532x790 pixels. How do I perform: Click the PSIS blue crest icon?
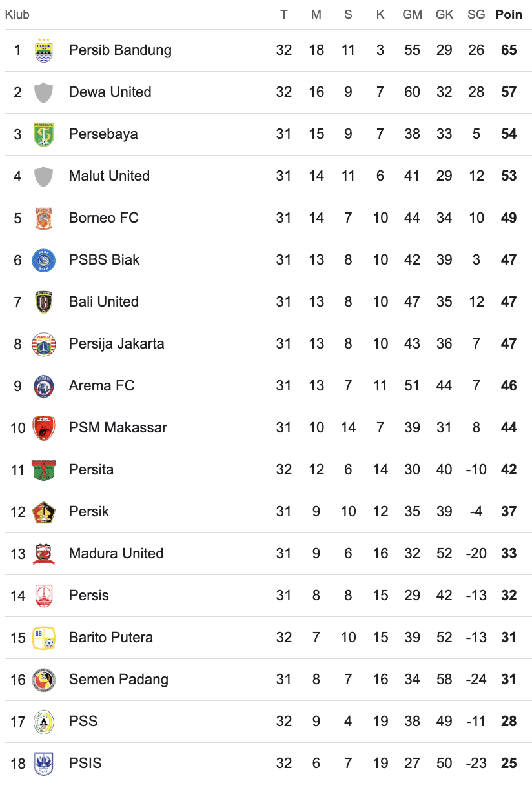click(43, 764)
